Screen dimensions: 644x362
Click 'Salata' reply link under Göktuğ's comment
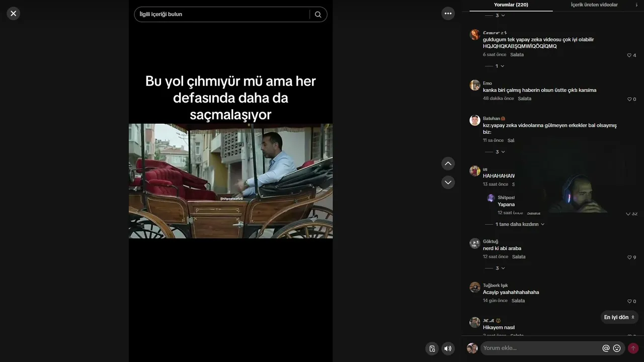click(x=519, y=257)
